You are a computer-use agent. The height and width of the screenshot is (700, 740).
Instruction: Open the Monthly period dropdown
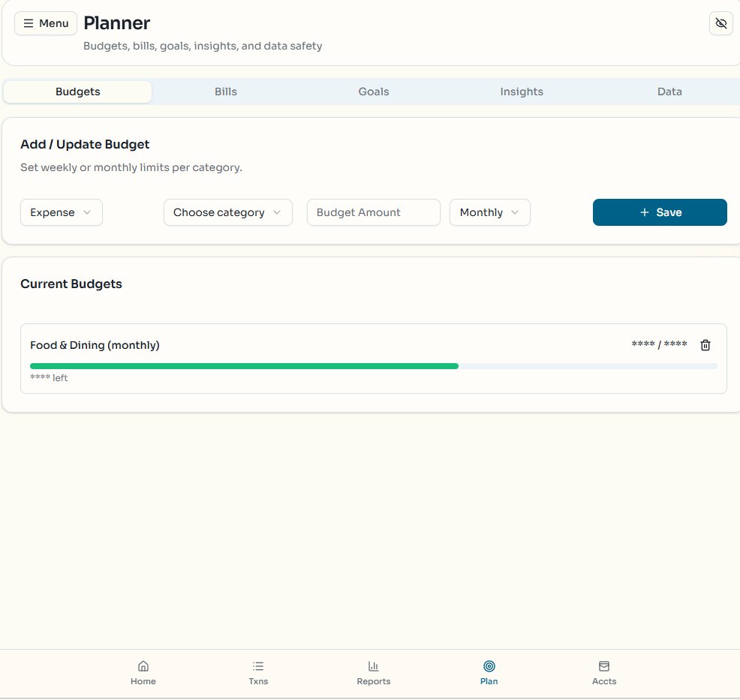tap(490, 212)
